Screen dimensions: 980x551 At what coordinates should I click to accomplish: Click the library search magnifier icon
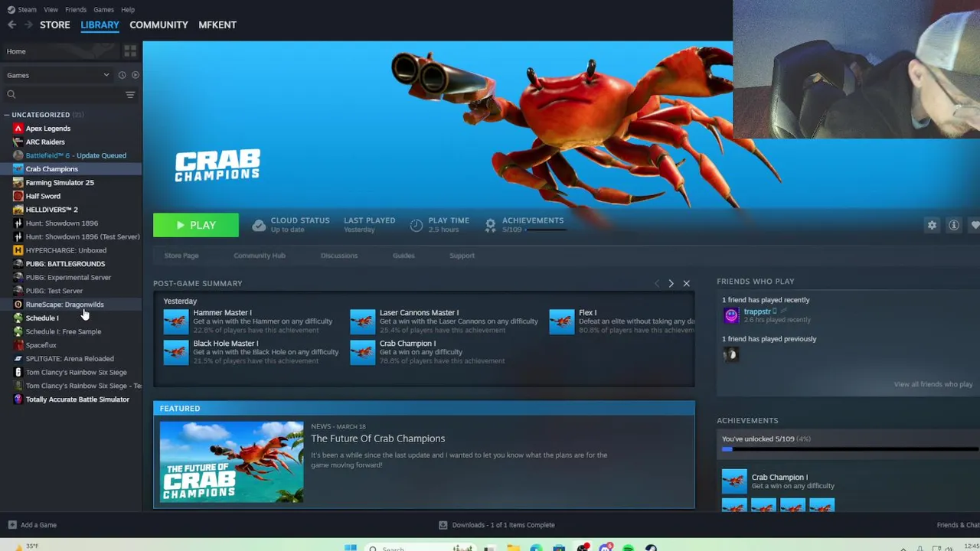pos(11,95)
